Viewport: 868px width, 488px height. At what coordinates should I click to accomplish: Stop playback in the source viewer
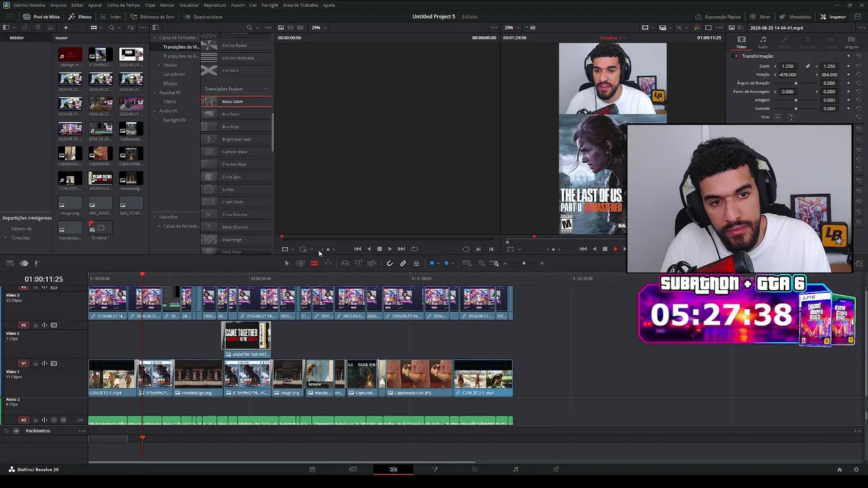379,249
